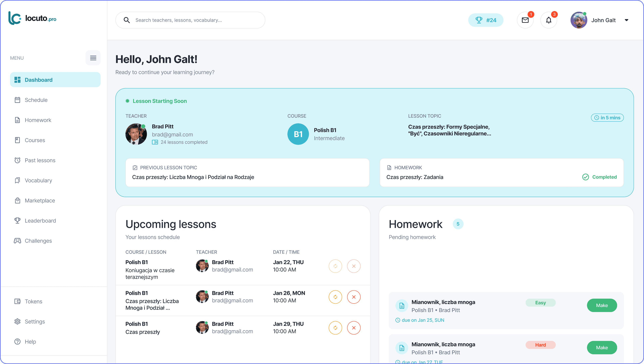Click Brad Pitt avatar in Jan 22 row
This screenshot has width=644, height=364.
(x=202, y=266)
